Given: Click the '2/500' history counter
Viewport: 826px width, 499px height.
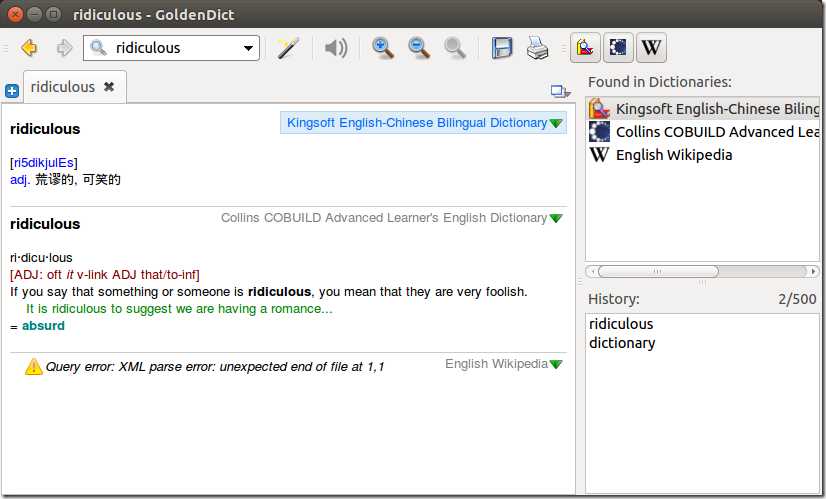Looking at the screenshot, I should point(797,299).
